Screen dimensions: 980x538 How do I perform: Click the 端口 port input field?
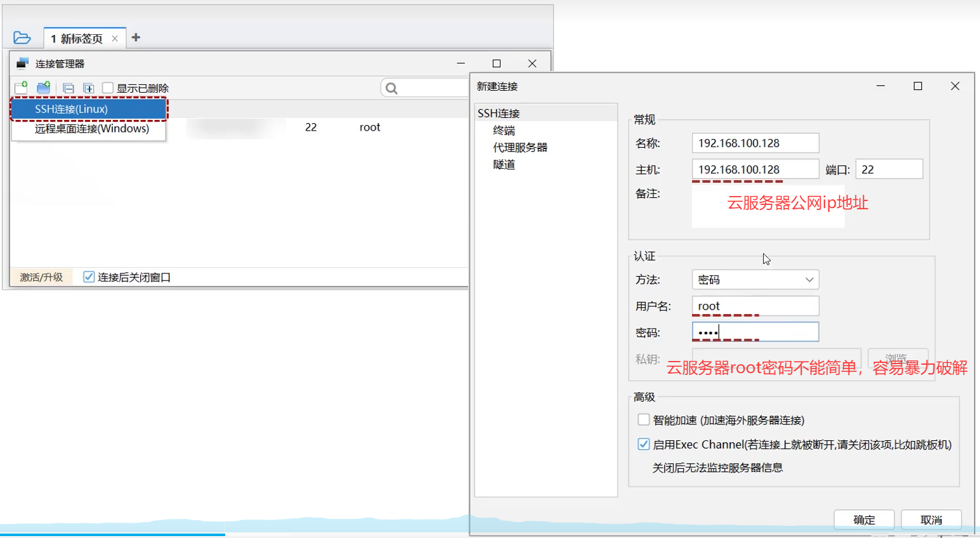889,169
